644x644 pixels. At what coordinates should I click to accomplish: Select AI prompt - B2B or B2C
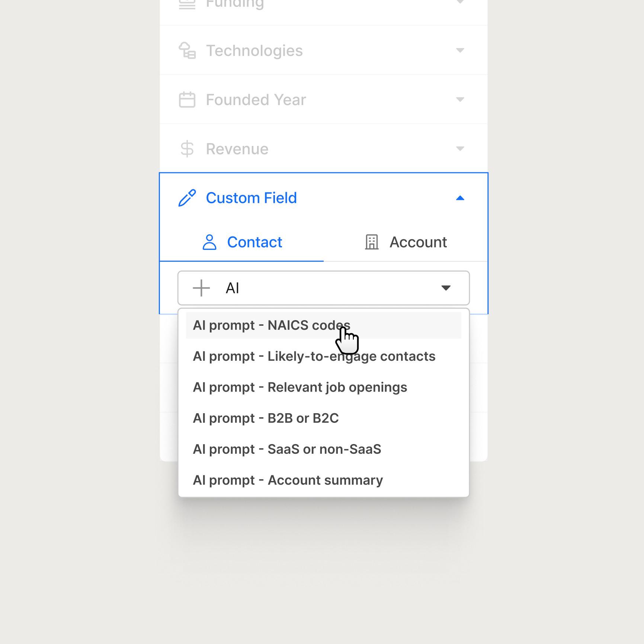pos(266,418)
